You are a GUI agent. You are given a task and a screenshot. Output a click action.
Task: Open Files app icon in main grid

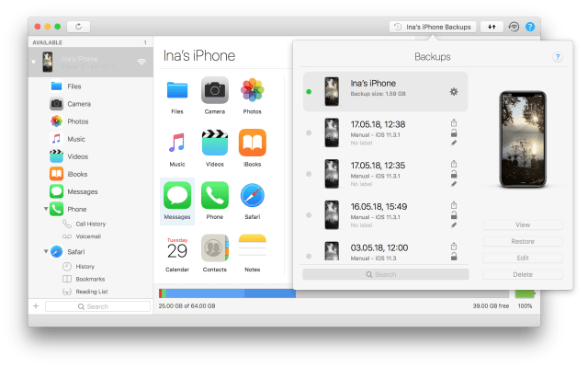[x=177, y=90]
